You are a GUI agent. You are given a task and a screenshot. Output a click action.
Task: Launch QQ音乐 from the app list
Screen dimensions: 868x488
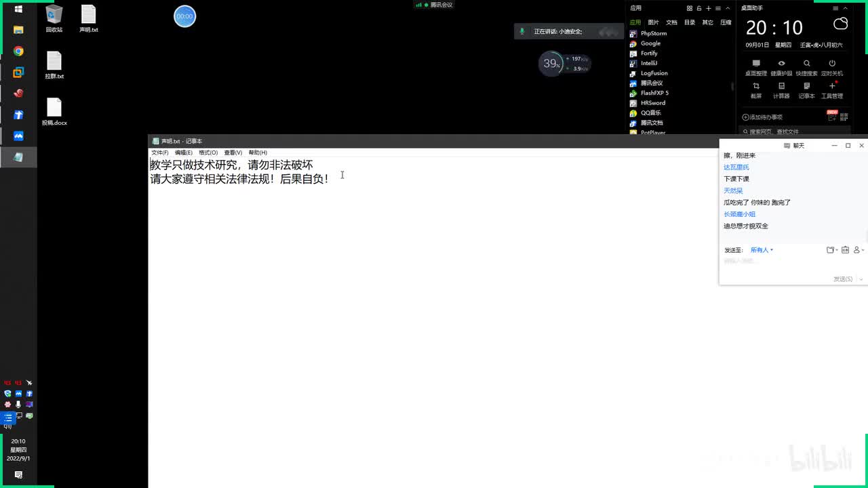coord(645,113)
